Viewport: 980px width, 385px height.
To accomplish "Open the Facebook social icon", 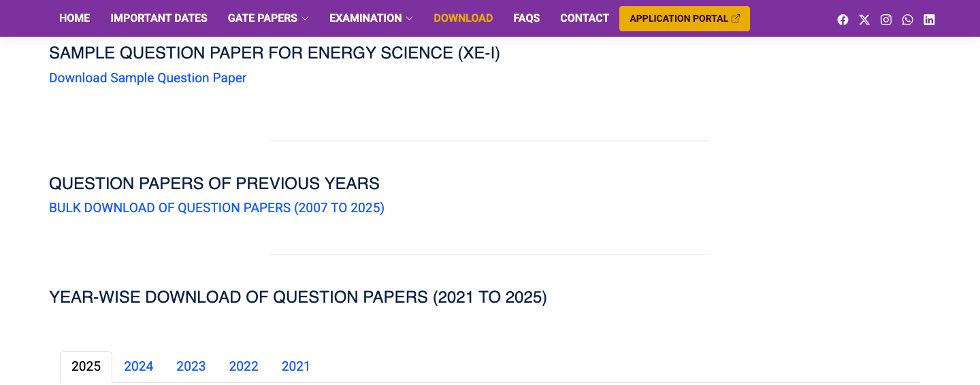I will tap(843, 20).
